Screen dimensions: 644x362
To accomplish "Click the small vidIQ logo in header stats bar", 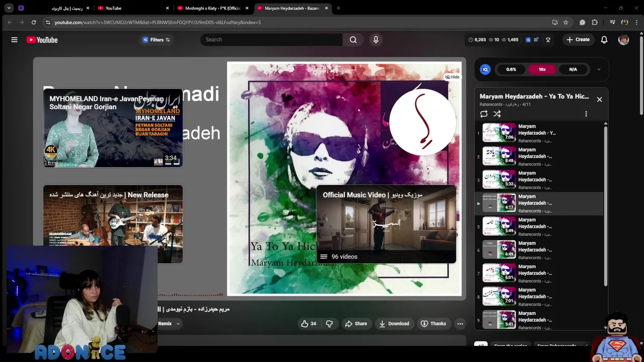I will point(528,40).
